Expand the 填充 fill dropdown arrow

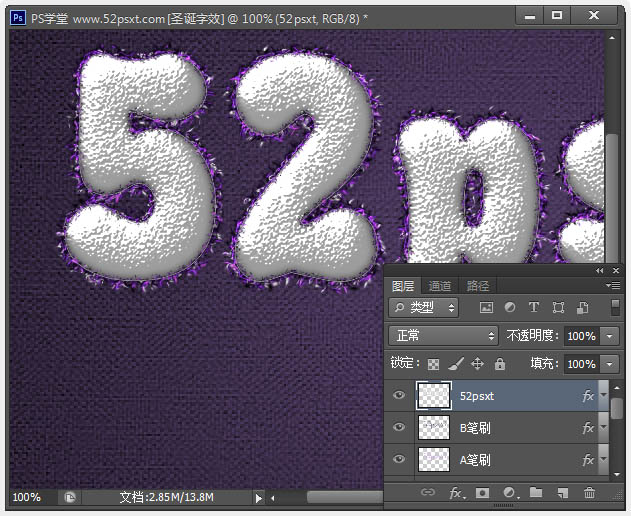pyautogui.click(x=610, y=364)
